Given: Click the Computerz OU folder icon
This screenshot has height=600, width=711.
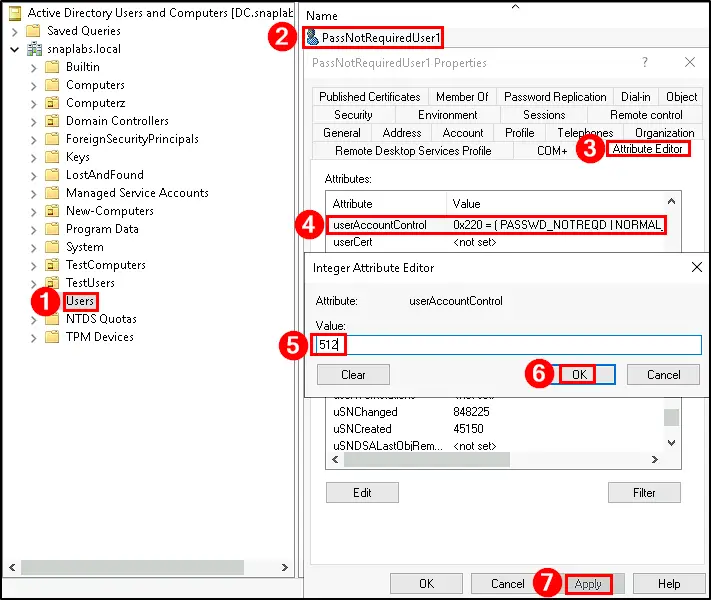Looking at the screenshot, I should click(x=52, y=103).
